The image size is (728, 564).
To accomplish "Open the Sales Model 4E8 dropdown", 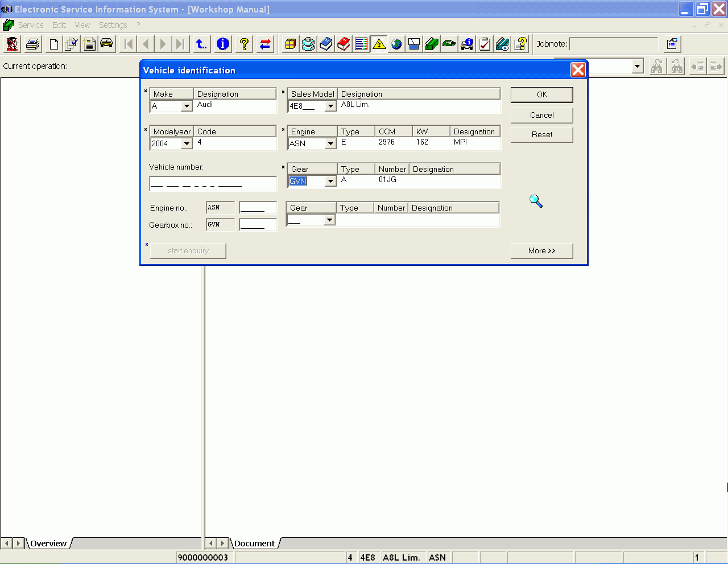I will [330, 106].
